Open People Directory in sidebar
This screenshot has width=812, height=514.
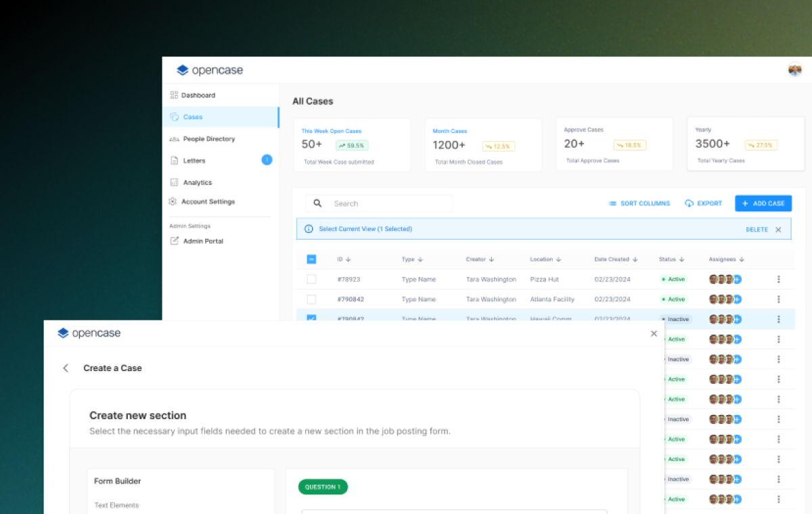(x=208, y=139)
